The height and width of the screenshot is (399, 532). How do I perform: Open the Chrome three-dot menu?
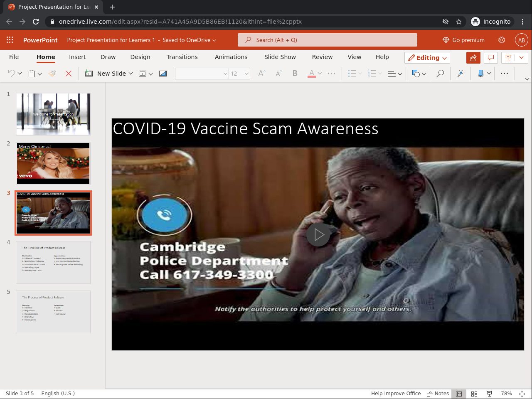(522, 22)
